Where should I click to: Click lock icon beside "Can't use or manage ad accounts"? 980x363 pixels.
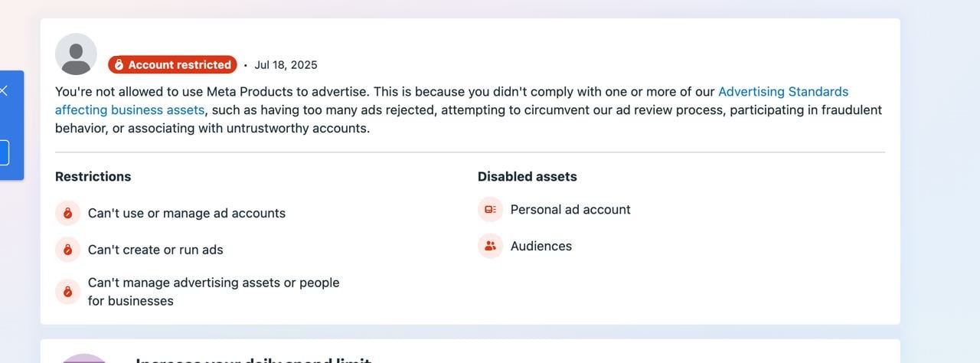(67, 213)
